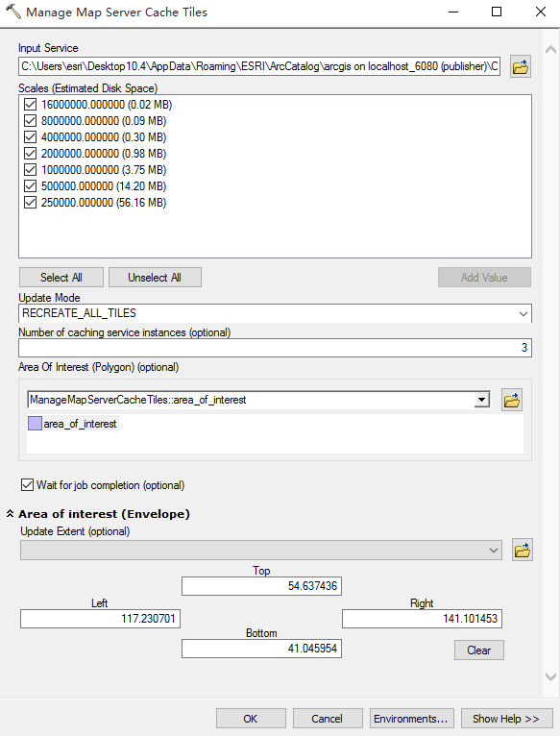560x736 pixels.
Task: Minimize the Manage Map Server Cache Tiles window
Action: (453, 12)
